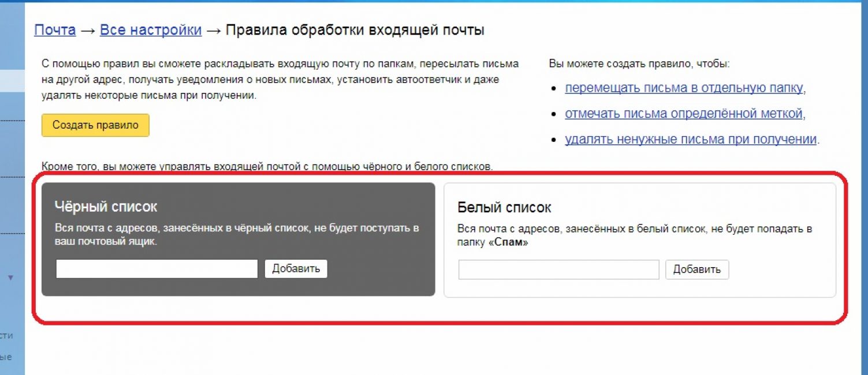
Task: Click the title Правила обработки входящей почты
Action: click(355, 30)
